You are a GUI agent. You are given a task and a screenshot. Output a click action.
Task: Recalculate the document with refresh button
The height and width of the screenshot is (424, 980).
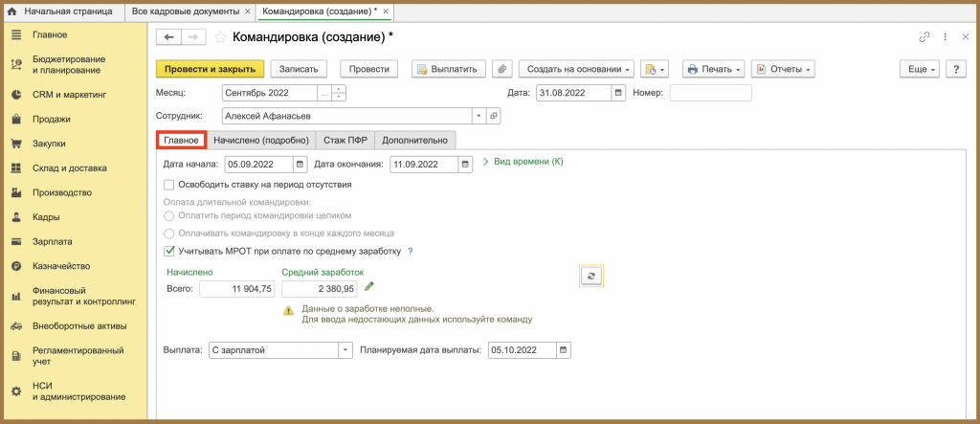[x=591, y=276]
